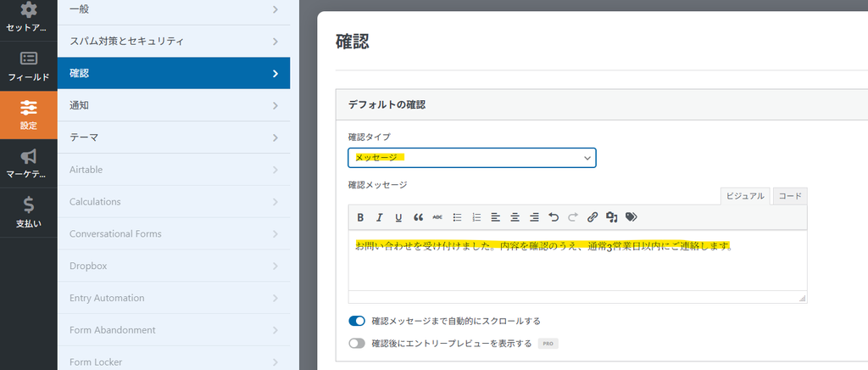Image resolution: width=868 pixels, height=370 pixels.
Task: Open the 確認タイプ dropdown
Action: 471,158
